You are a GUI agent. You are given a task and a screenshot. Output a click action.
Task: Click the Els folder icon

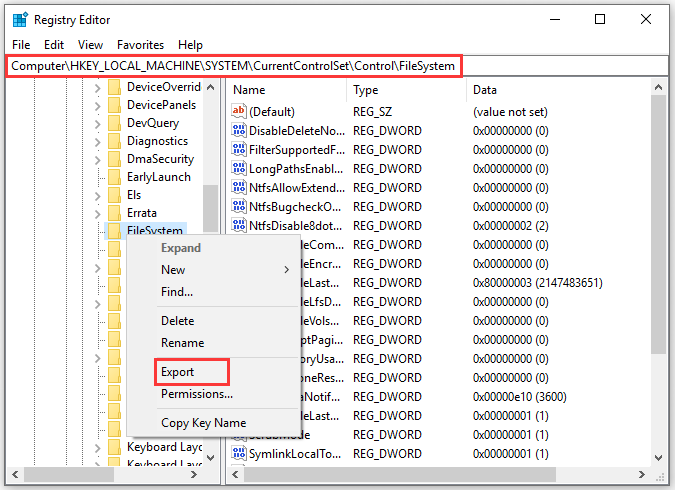pos(115,195)
